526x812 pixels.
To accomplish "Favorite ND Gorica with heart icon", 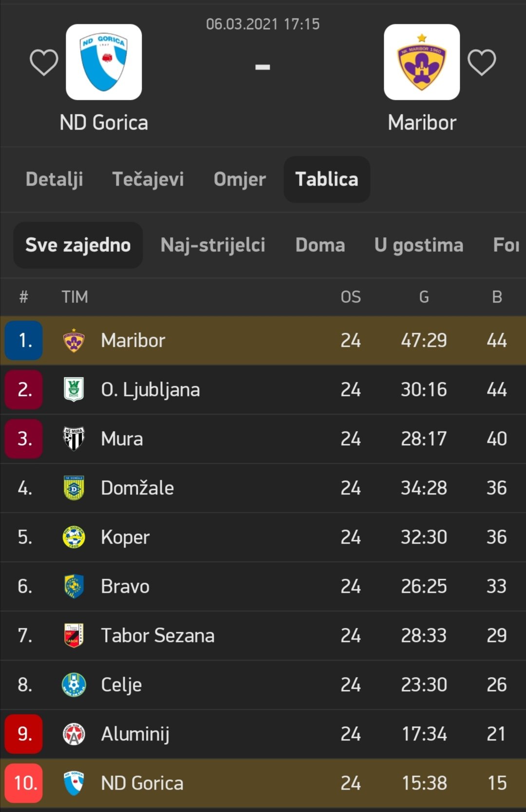I will (44, 62).
